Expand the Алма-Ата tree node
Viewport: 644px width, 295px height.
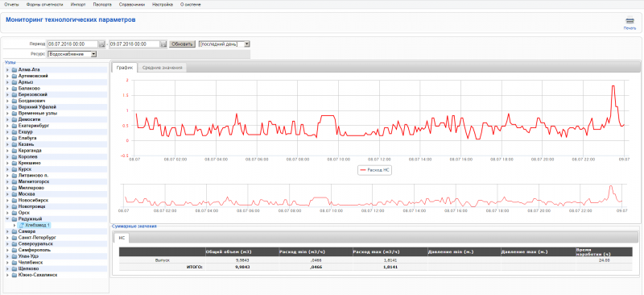coord(7,69)
